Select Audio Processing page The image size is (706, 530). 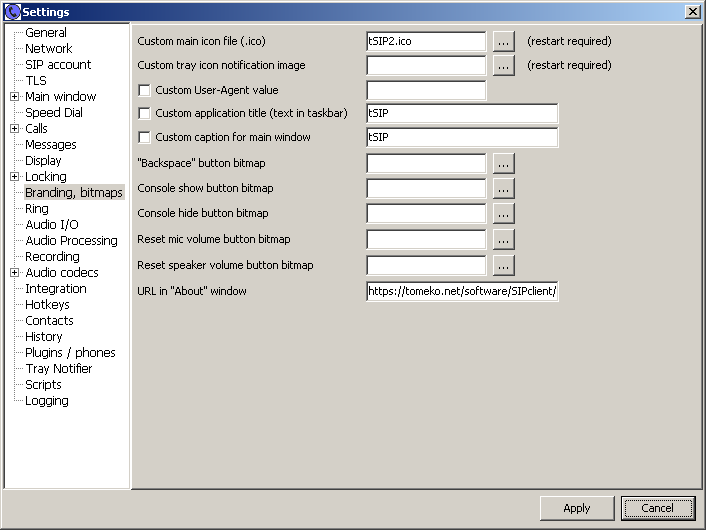click(x=72, y=240)
